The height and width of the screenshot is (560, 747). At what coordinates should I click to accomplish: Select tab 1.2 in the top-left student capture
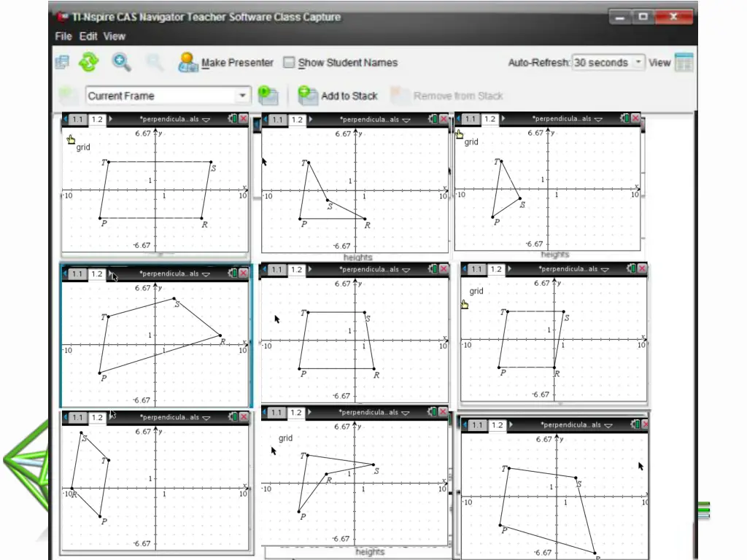tap(97, 119)
